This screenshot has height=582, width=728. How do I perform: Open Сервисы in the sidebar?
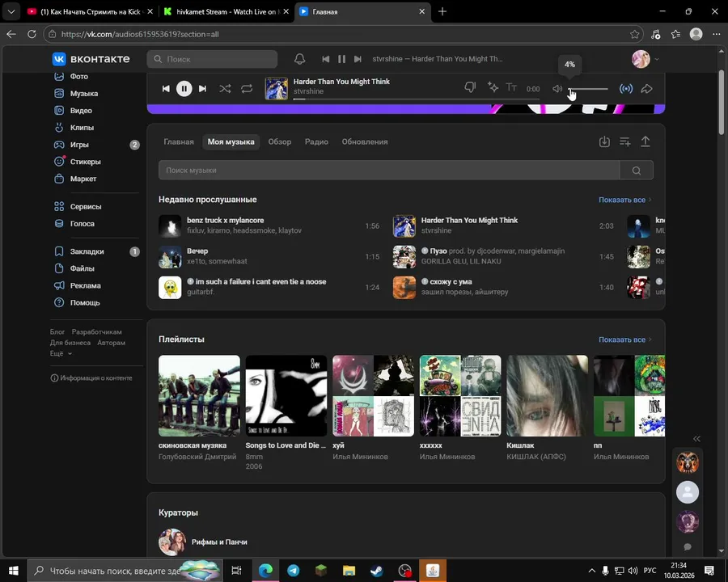coord(86,207)
